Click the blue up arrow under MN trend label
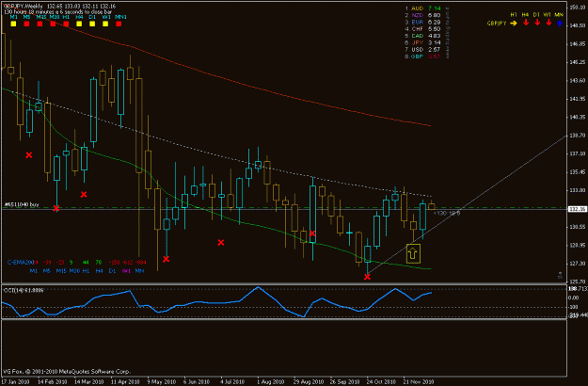The width and height of the screenshot is (588, 386). [560, 24]
